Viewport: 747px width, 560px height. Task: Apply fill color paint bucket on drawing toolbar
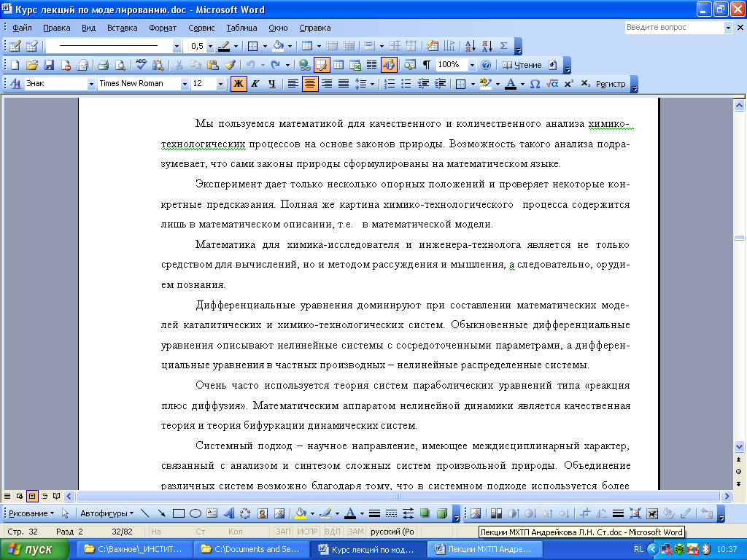(x=301, y=513)
